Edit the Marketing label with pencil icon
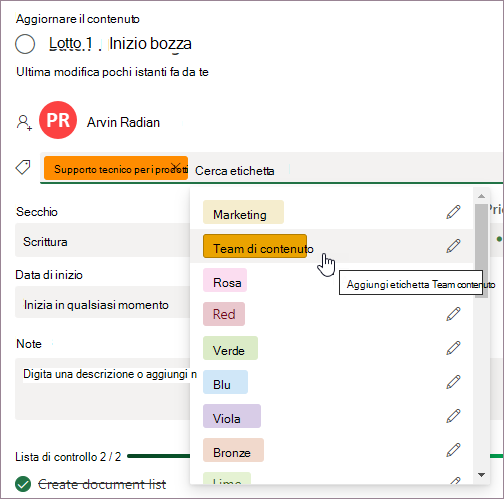 [x=453, y=212]
